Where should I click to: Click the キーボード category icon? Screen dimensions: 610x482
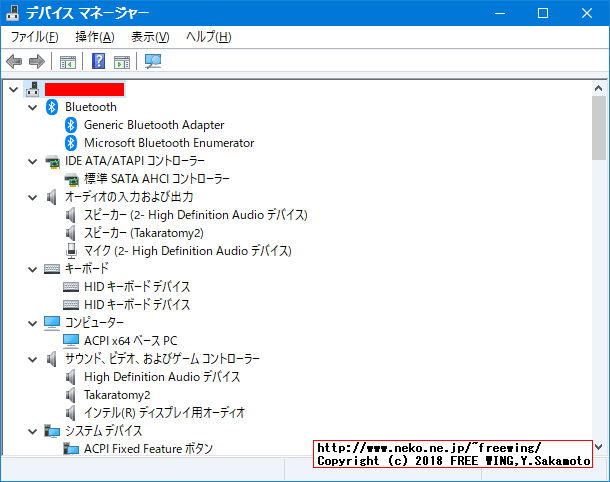(52, 269)
